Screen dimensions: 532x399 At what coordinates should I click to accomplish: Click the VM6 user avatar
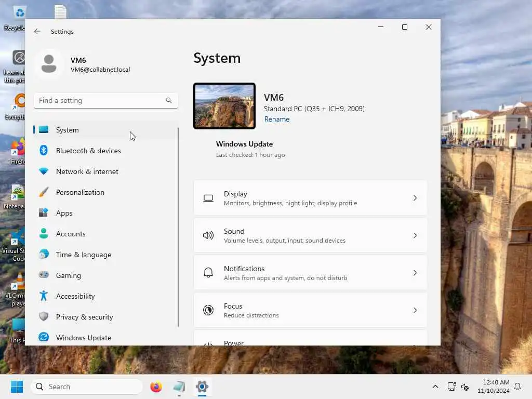tap(49, 64)
